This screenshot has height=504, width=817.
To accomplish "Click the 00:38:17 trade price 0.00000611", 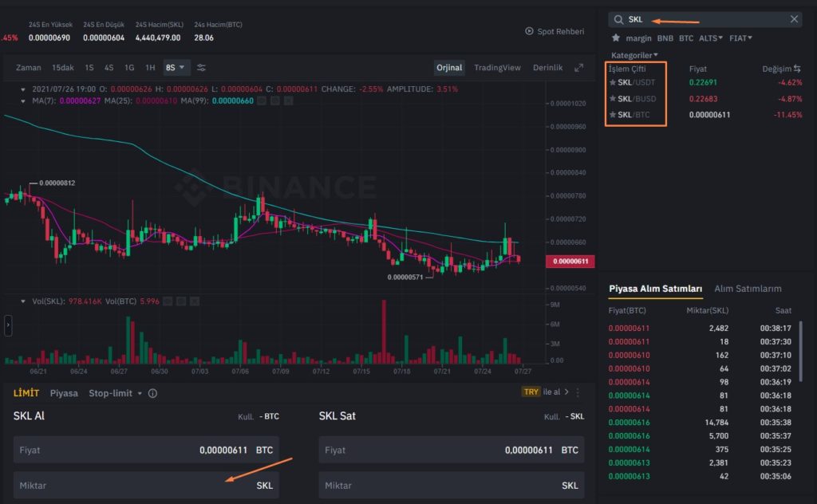I will coord(629,328).
